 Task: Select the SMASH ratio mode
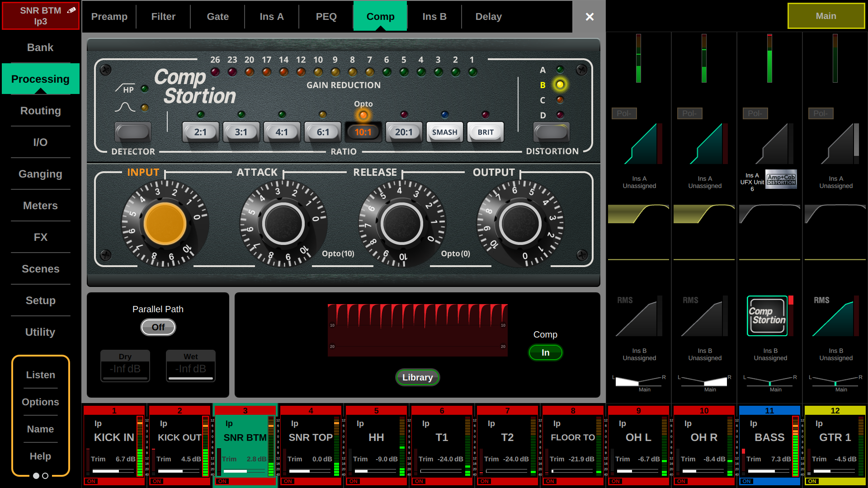point(444,132)
